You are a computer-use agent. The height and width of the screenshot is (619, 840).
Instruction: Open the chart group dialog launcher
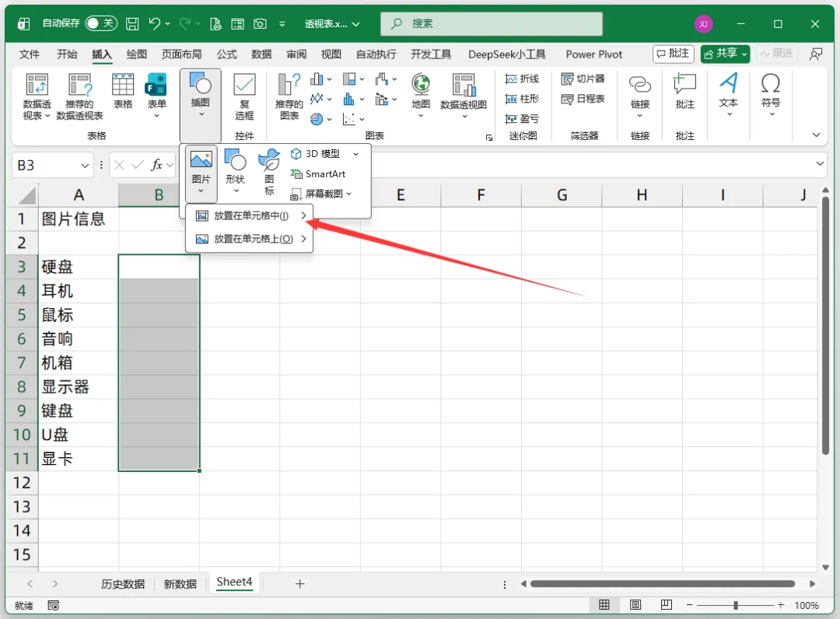[x=489, y=138]
